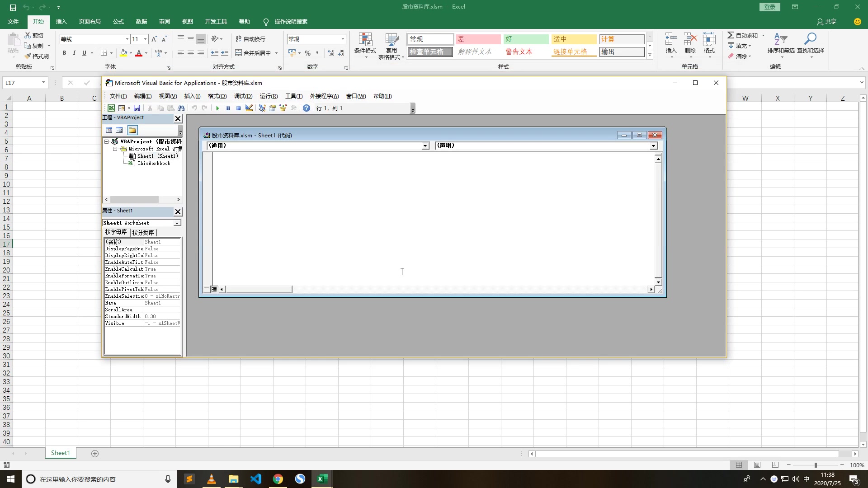
Task: Open VBA 调试(D) Debug menu
Action: (243, 96)
